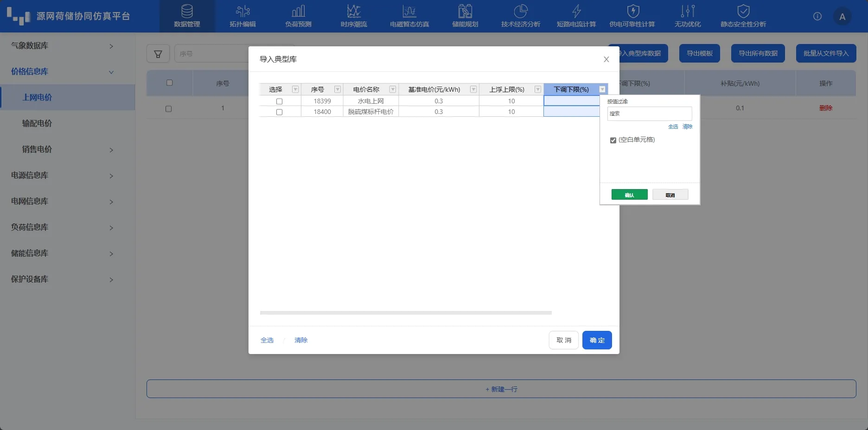Open the 储能规划 module

tap(465, 16)
